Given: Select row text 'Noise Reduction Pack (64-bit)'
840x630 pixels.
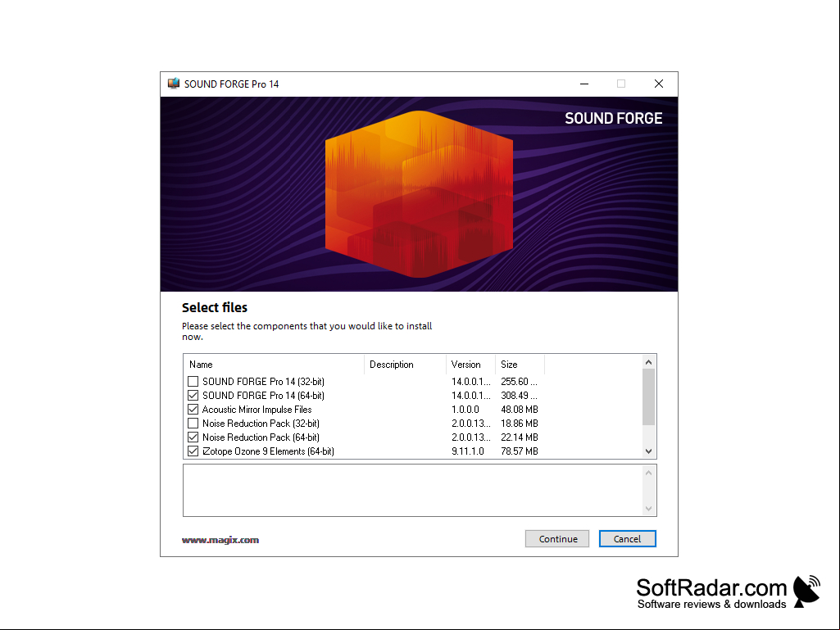Looking at the screenshot, I should (261, 437).
